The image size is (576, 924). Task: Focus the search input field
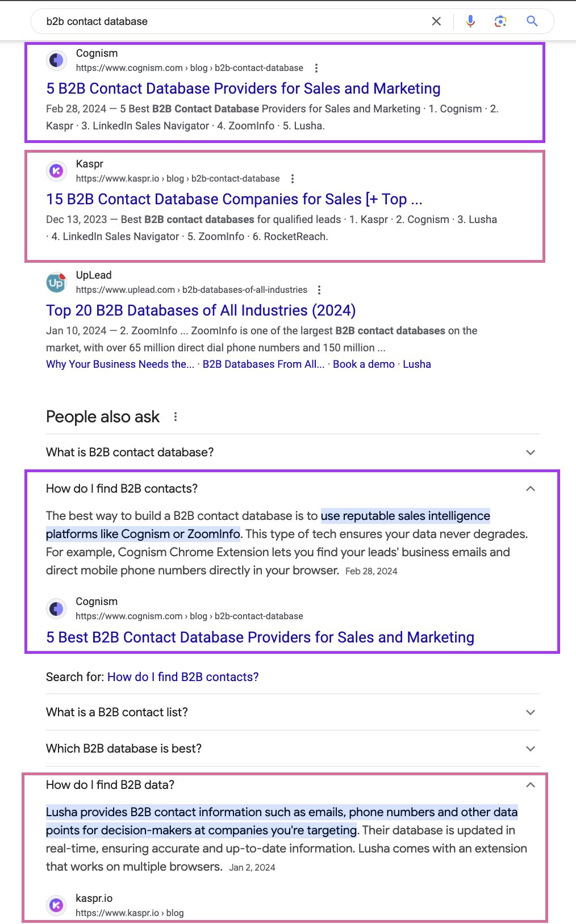(227, 22)
